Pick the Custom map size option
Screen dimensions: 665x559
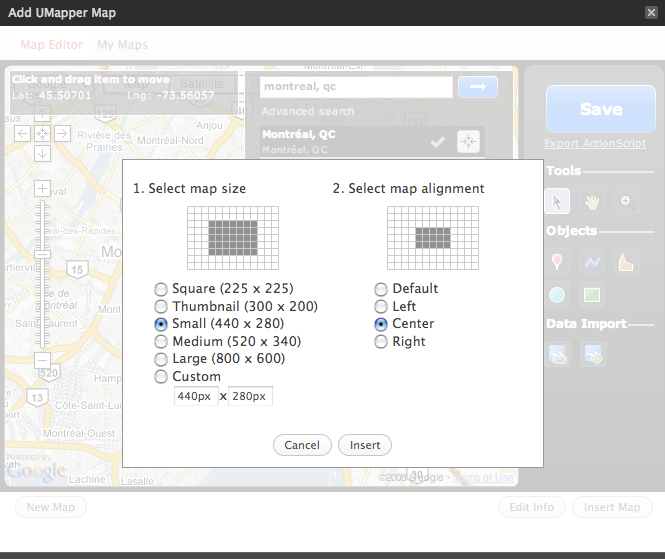pyautogui.click(x=160, y=377)
